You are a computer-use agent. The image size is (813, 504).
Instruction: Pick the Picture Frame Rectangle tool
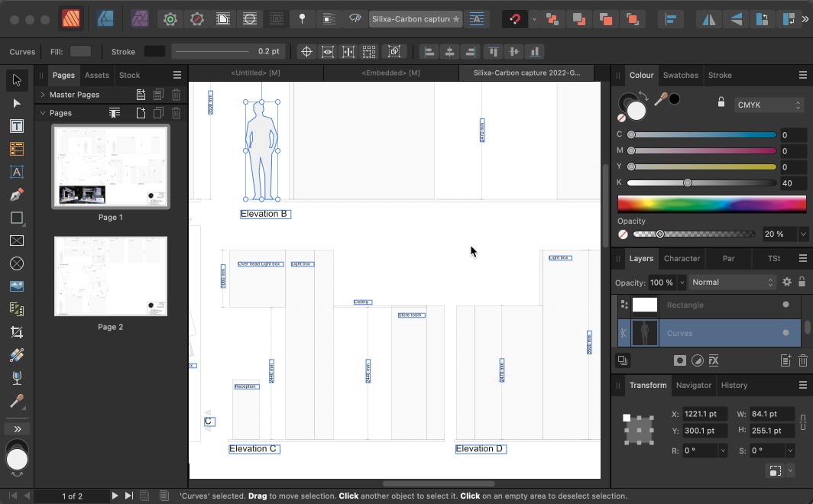point(17,241)
